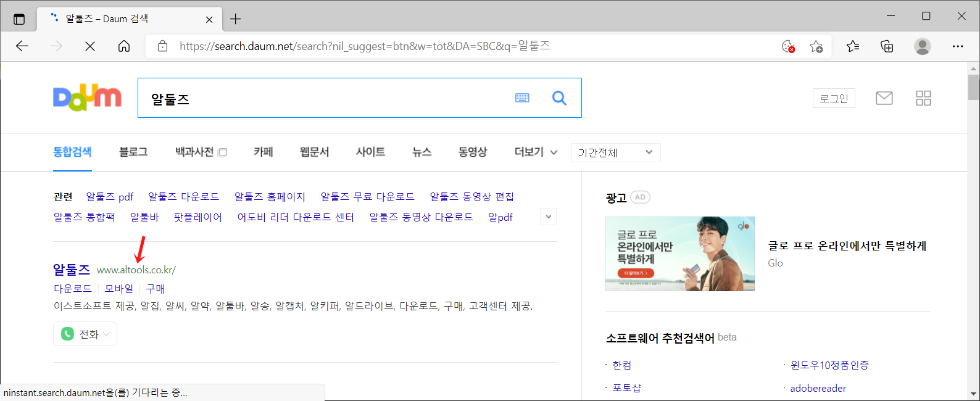Stop loading the page
The image size is (980, 401).
90,46
